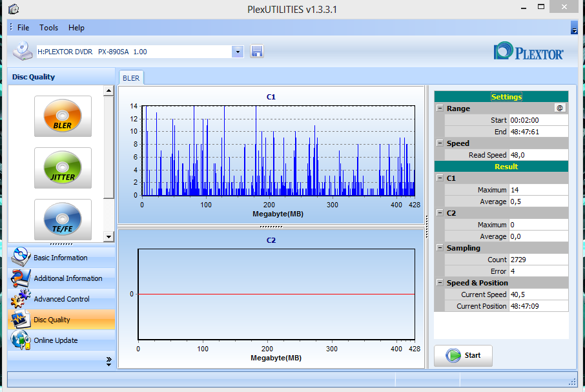Open the Tools menu
The width and height of the screenshot is (585, 392).
click(49, 28)
